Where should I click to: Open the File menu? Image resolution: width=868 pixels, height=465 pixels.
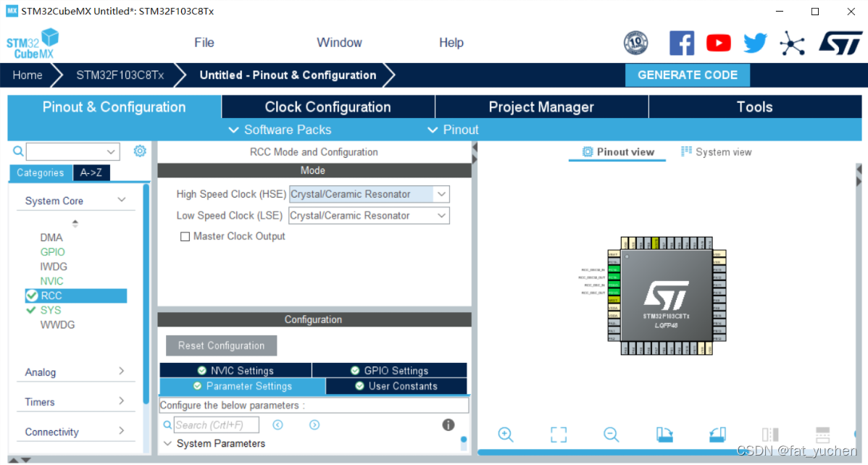(204, 43)
